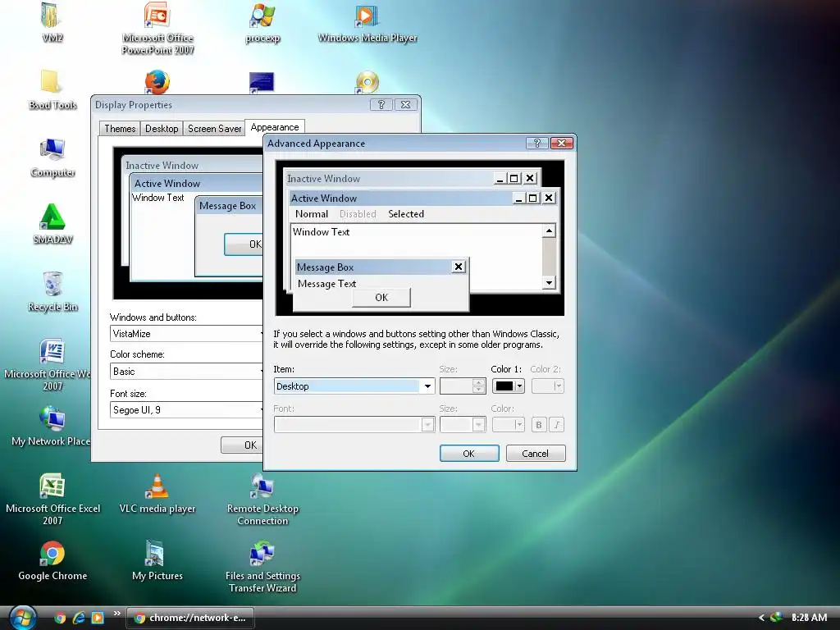Click OK in Advanced Appearance dialog

click(x=469, y=453)
